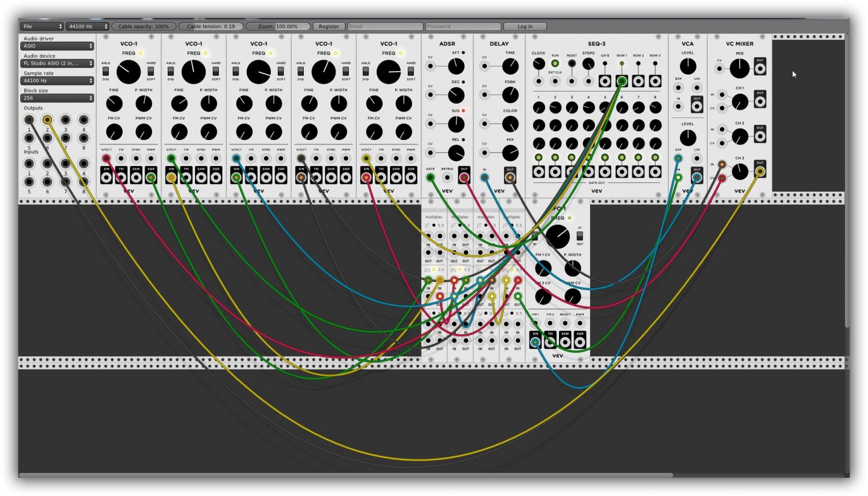Click the DELAY MIX knob

click(x=510, y=153)
